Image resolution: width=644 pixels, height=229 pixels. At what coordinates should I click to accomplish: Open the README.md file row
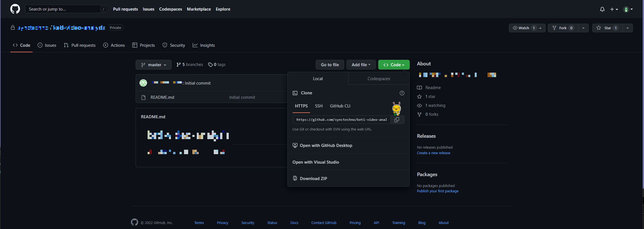point(162,97)
